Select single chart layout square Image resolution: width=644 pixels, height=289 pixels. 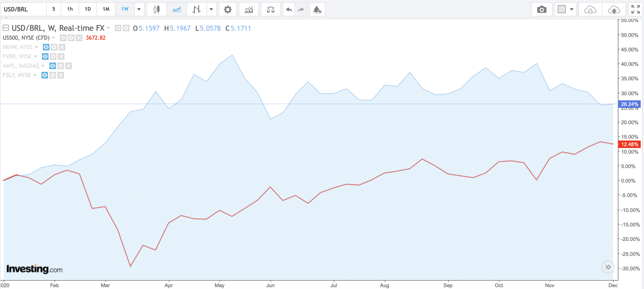[x=562, y=9]
